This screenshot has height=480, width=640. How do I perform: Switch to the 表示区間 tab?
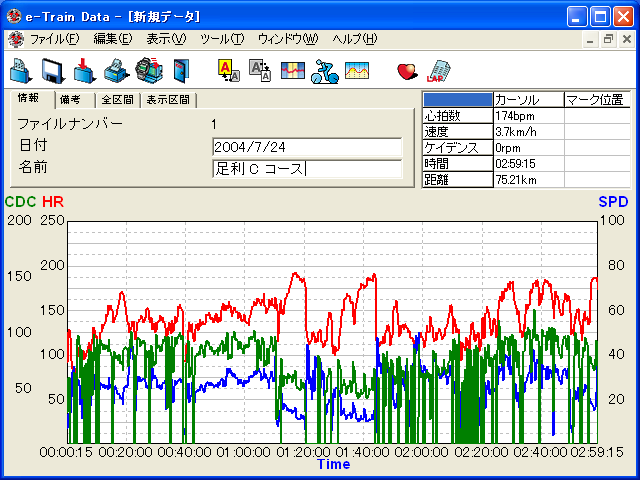tap(167, 100)
